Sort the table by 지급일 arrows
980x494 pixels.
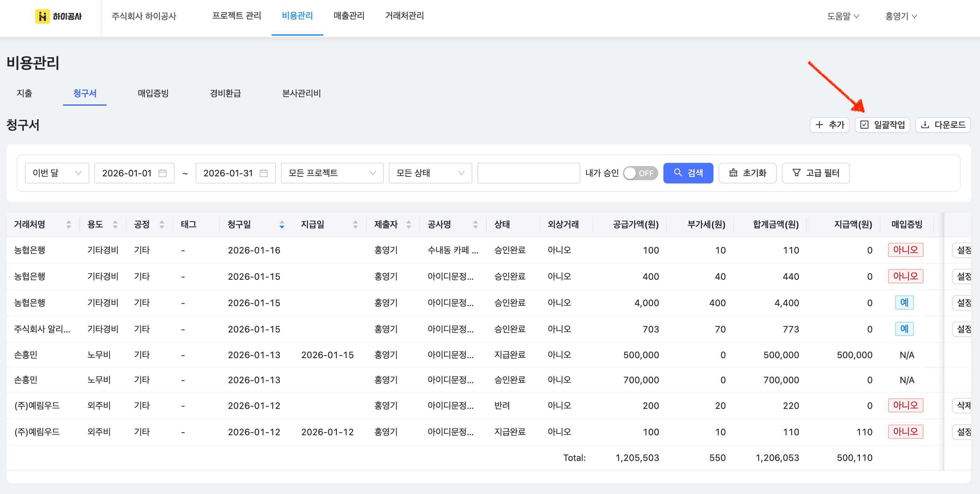(355, 225)
